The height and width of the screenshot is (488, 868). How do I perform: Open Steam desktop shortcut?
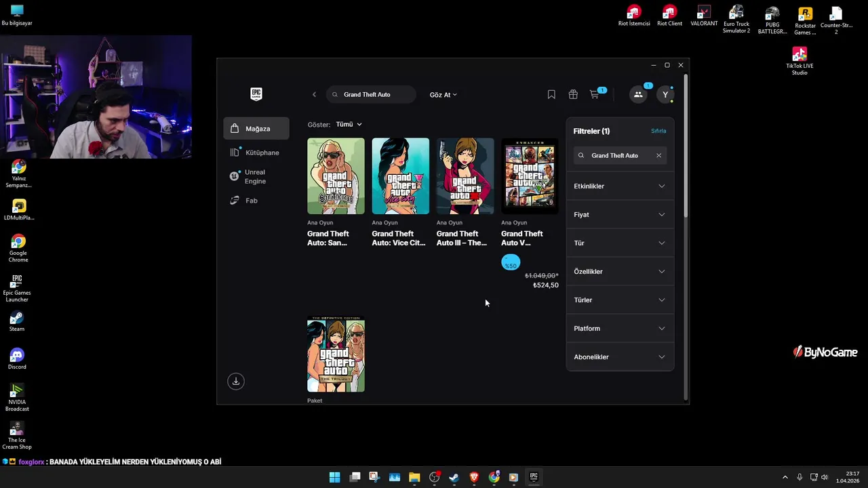pos(17,322)
